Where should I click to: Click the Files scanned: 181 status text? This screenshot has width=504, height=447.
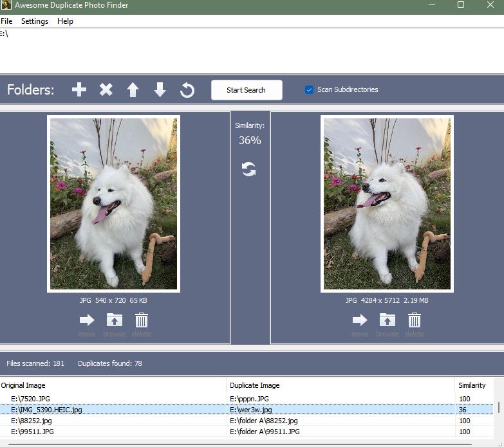coord(35,363)
